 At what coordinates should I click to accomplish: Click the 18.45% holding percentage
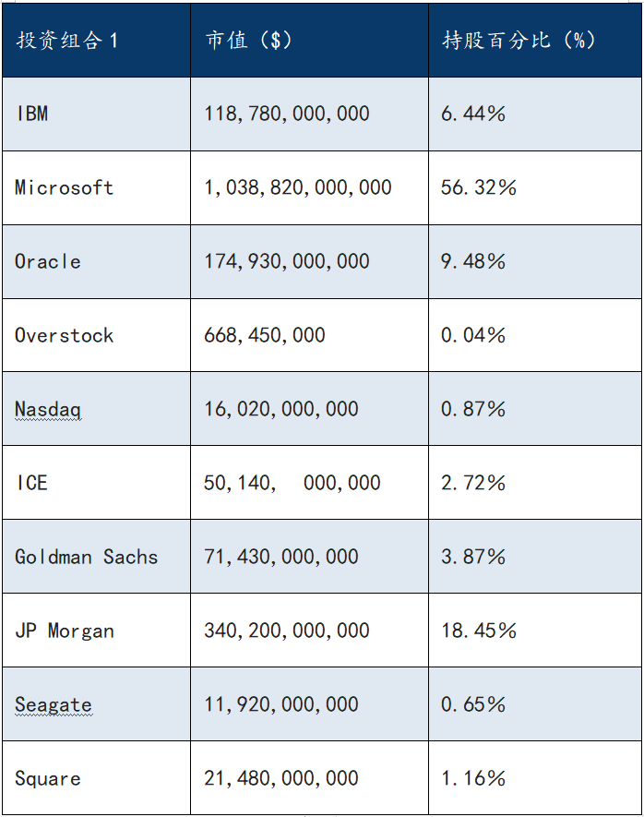click(479, 631)
